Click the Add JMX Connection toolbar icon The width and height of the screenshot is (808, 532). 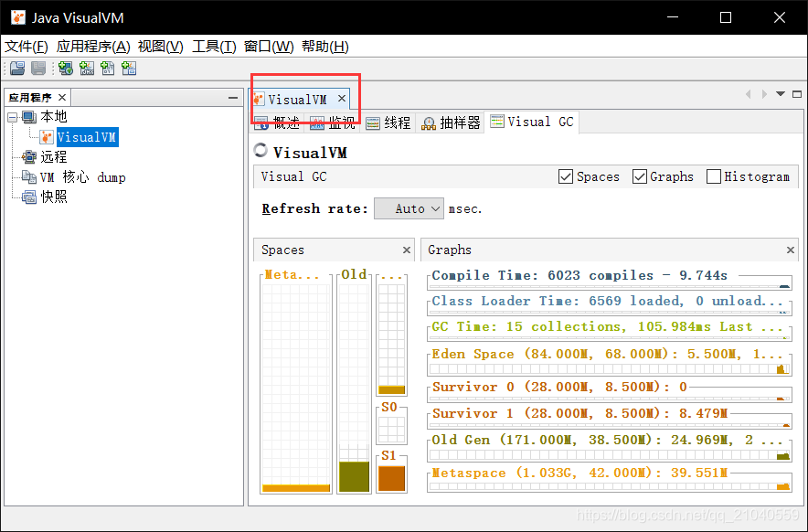87,68
